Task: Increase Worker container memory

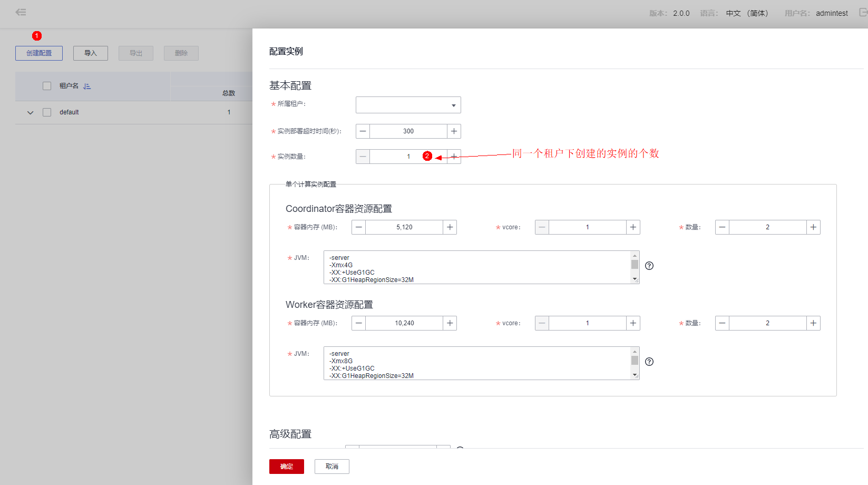Action: [450, 323]
